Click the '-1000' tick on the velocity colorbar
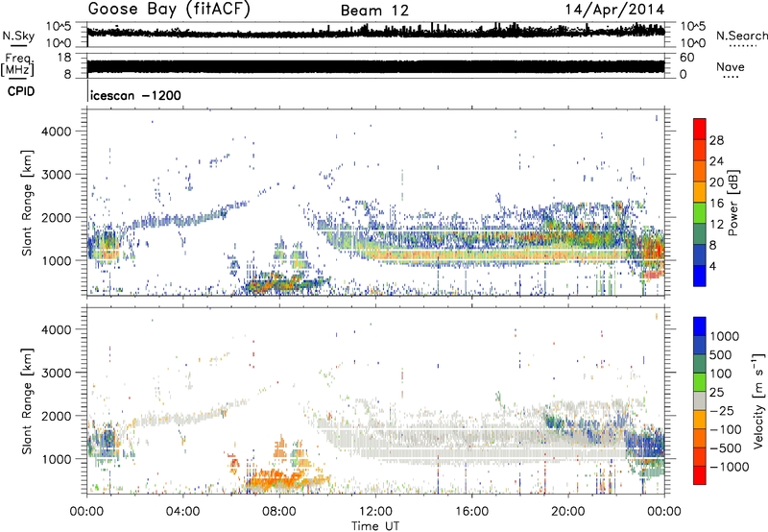 (x=730, y=467)
